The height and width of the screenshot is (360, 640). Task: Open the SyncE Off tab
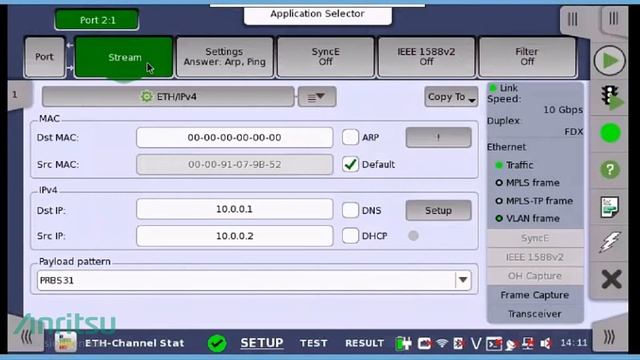point(325,57)
